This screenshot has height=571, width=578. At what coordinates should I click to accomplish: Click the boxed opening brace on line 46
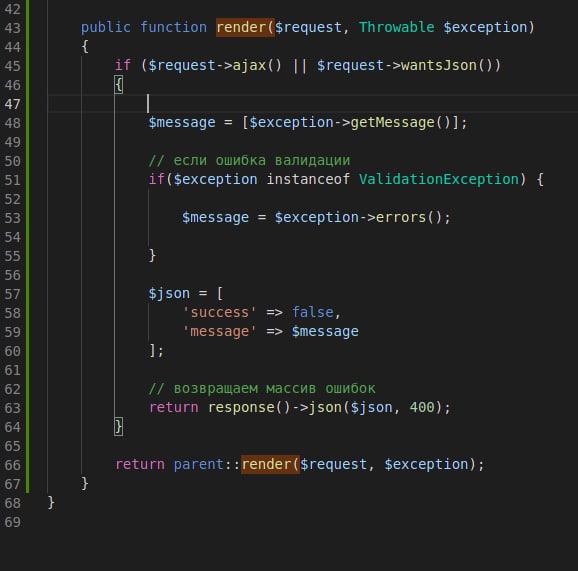[118, 85]
